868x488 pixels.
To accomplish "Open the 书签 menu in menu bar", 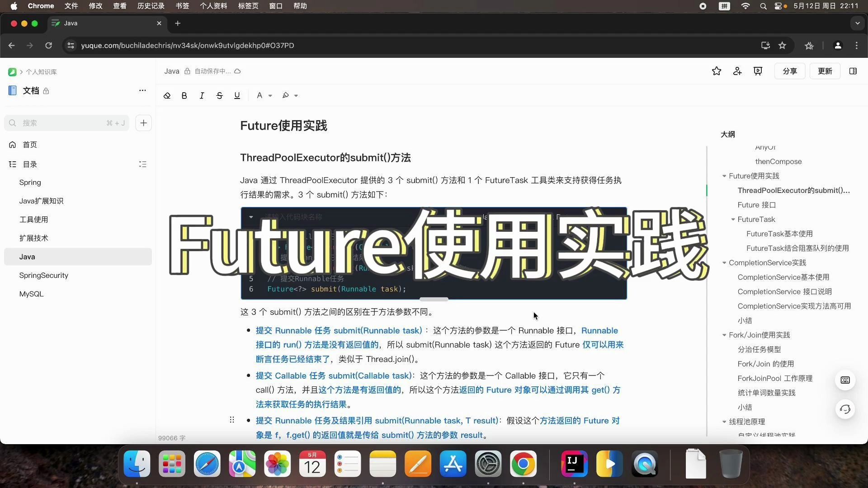I will pos(182,6).
